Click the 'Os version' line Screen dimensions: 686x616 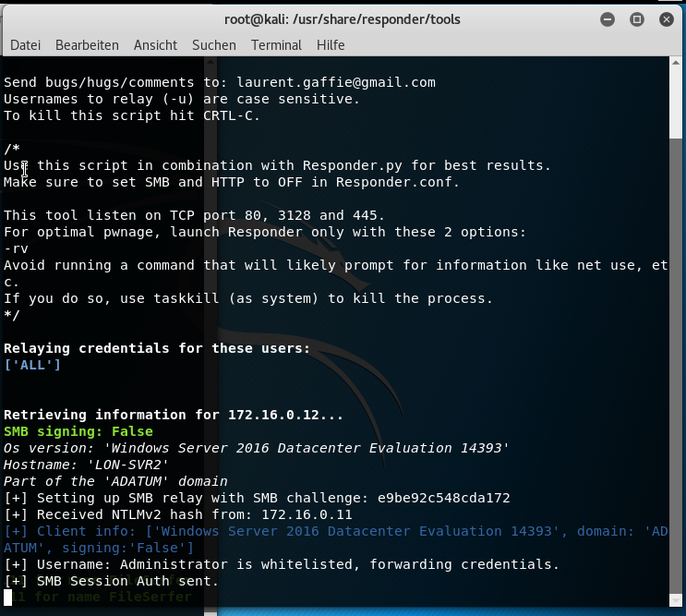(257, 448)
